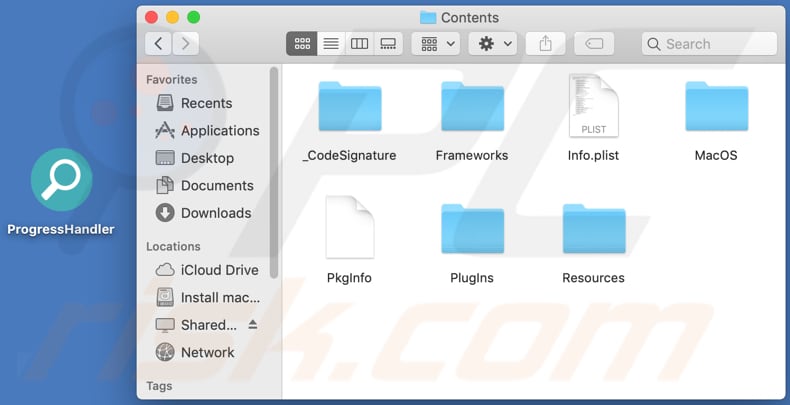Viewport: 790px width, 405px height.
Task: Switch to gallery view
Action: click(388, 44)
